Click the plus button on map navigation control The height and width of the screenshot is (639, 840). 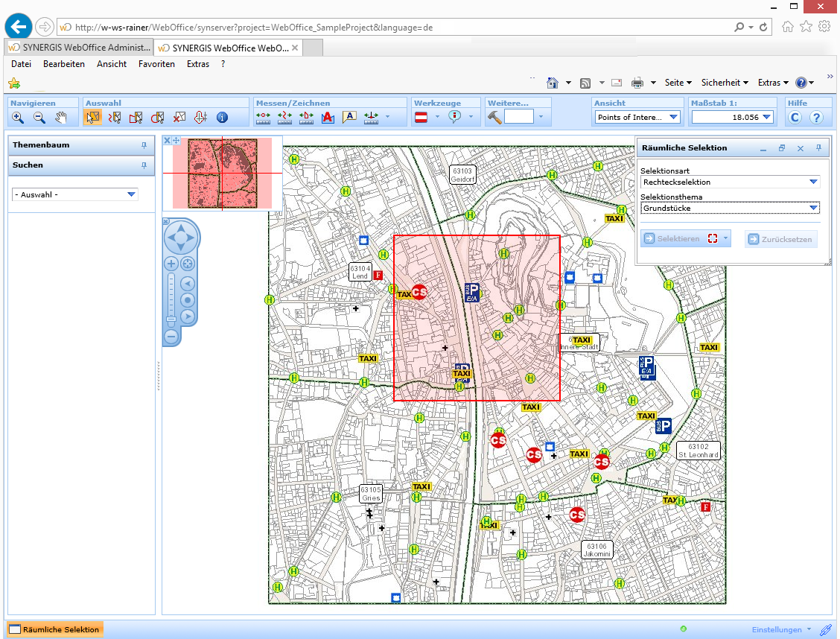point(171,264)
